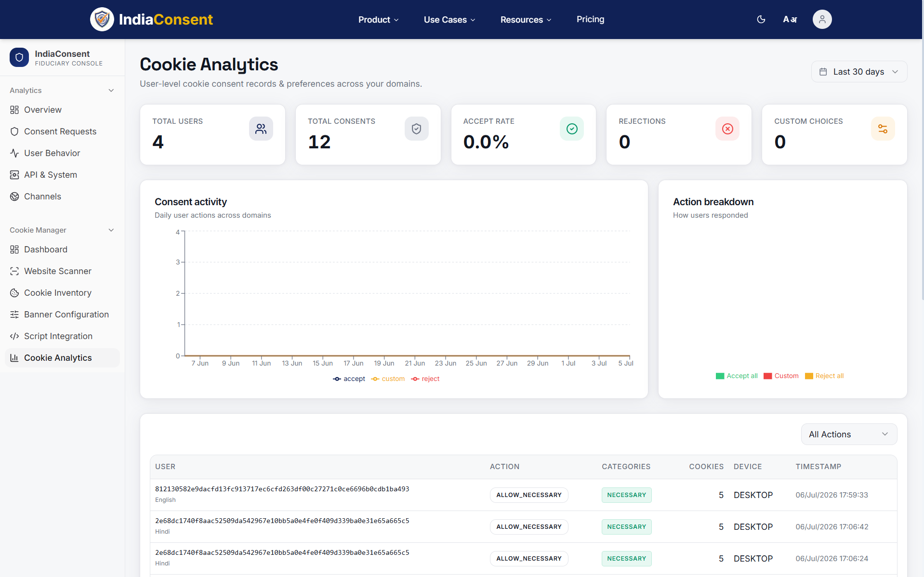This screenshot has width=924, height=577.
Task: Click the IndiaConsent shield logo in header
Action: coord(102,19)
